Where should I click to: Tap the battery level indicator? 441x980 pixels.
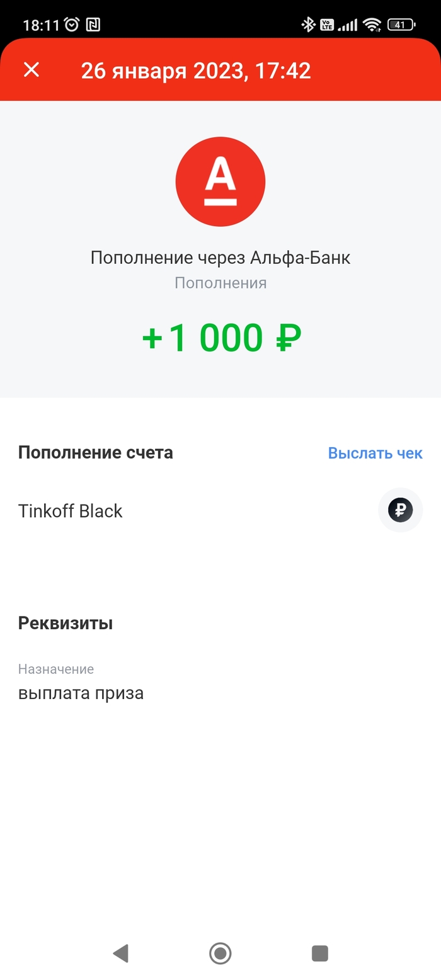pyautogui.click(x=401, y=25)
